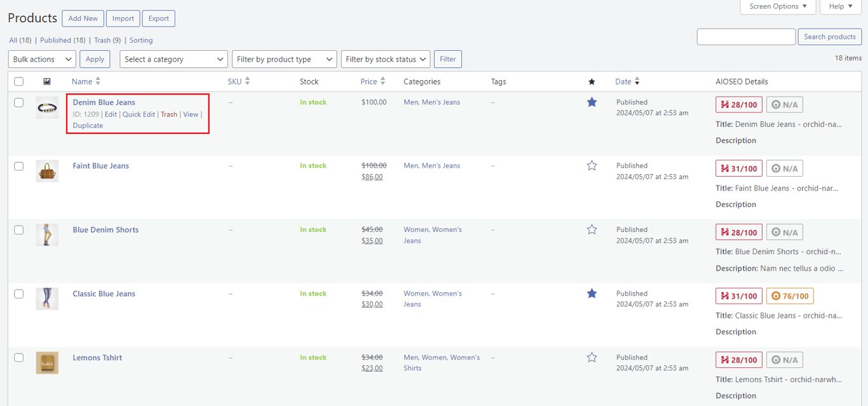Click the 31/100 TruSEO badge for Faint Blue Jeans
Screen dimensions: 868x406
738,168
